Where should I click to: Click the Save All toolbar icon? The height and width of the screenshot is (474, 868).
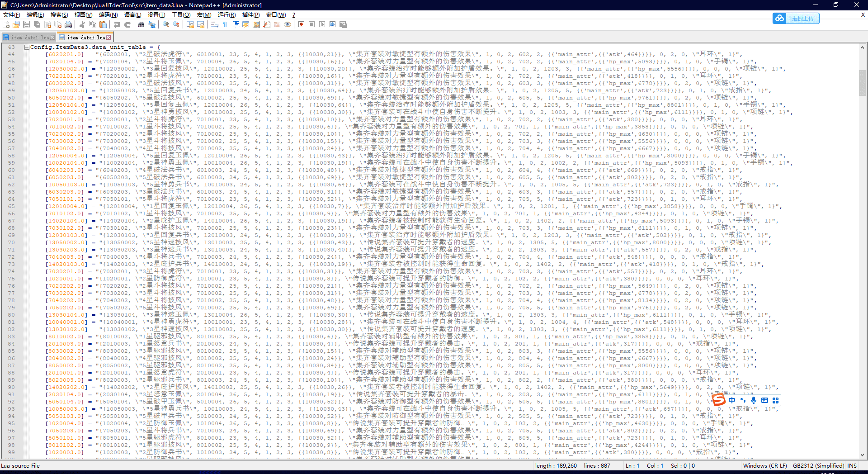[x=37, y=24]
